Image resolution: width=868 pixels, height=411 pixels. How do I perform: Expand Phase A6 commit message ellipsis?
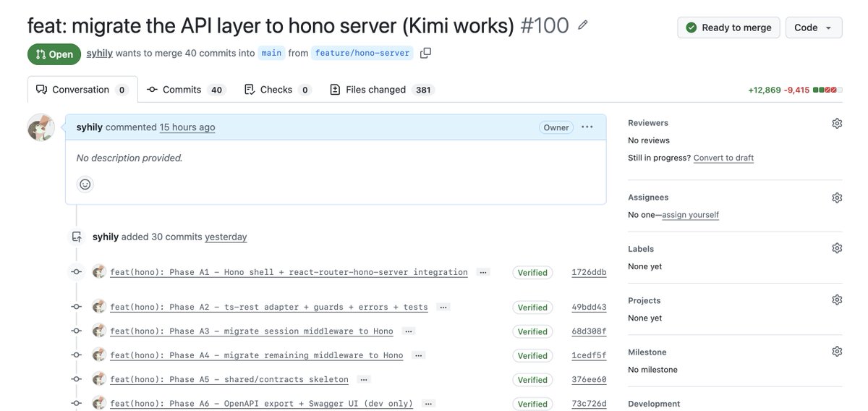429,403
